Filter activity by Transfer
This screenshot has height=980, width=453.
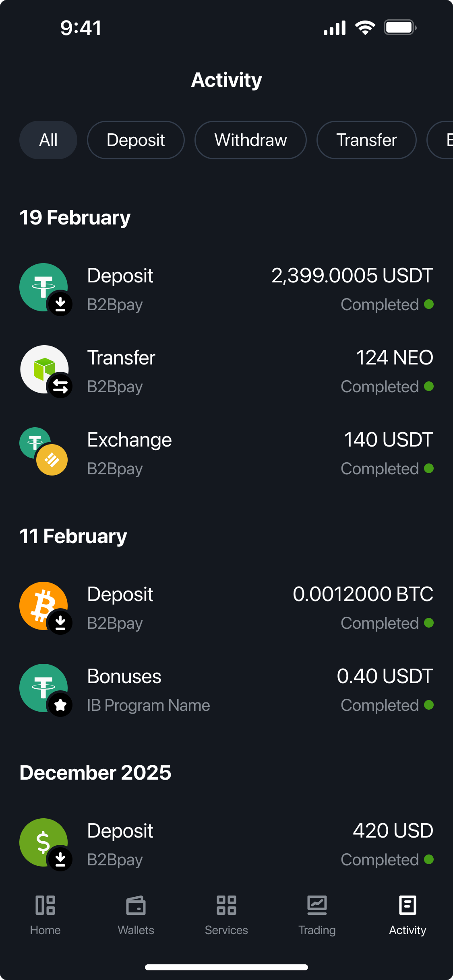tap(366, 140)
